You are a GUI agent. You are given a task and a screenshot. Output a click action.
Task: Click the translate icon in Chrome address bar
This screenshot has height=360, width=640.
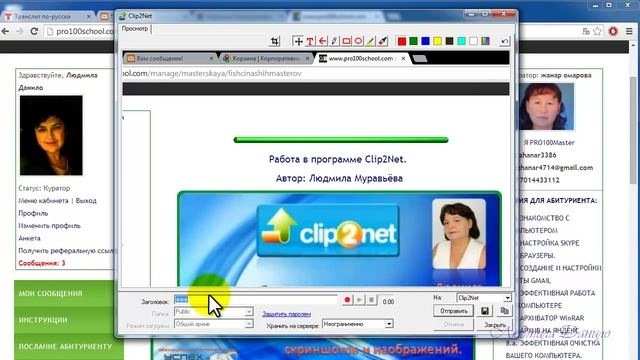[x=586, y=31]
